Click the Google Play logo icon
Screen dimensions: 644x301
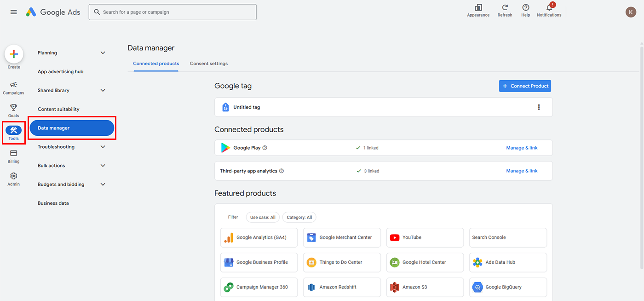pos(225,148)
